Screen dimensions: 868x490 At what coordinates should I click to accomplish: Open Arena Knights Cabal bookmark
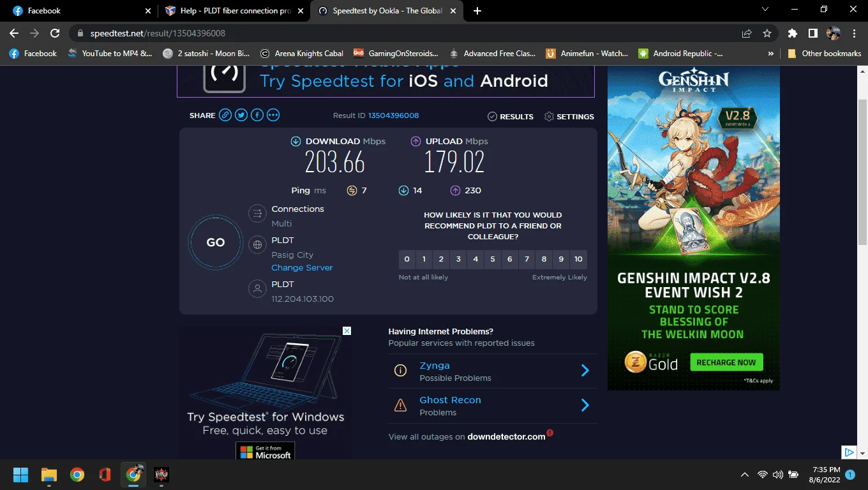tap(302, 54)
